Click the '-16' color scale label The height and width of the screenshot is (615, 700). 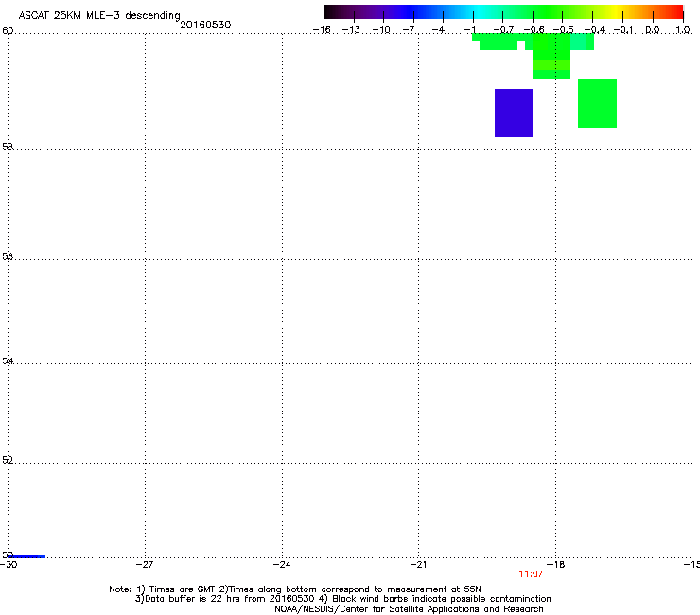click(x=322, y=30)
